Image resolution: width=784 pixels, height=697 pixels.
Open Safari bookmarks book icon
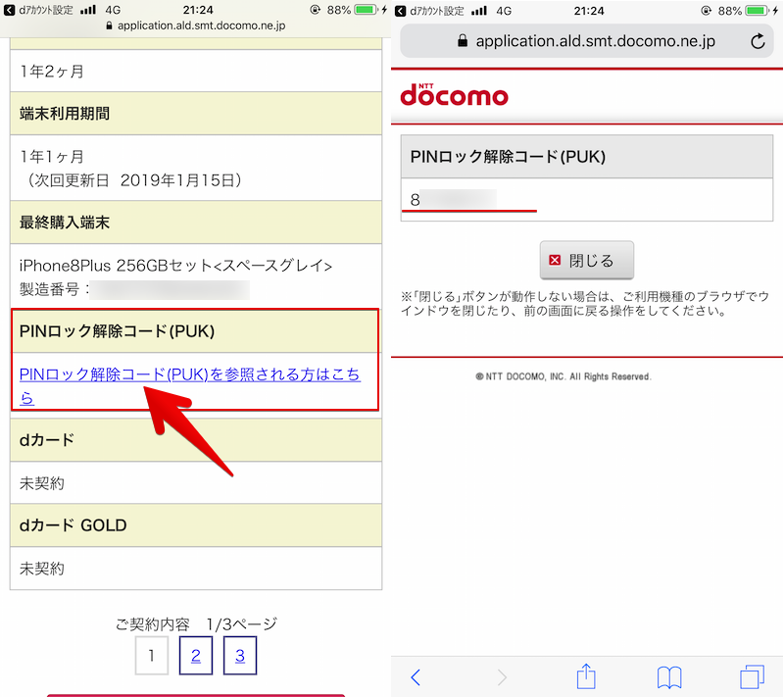(669, 675)
